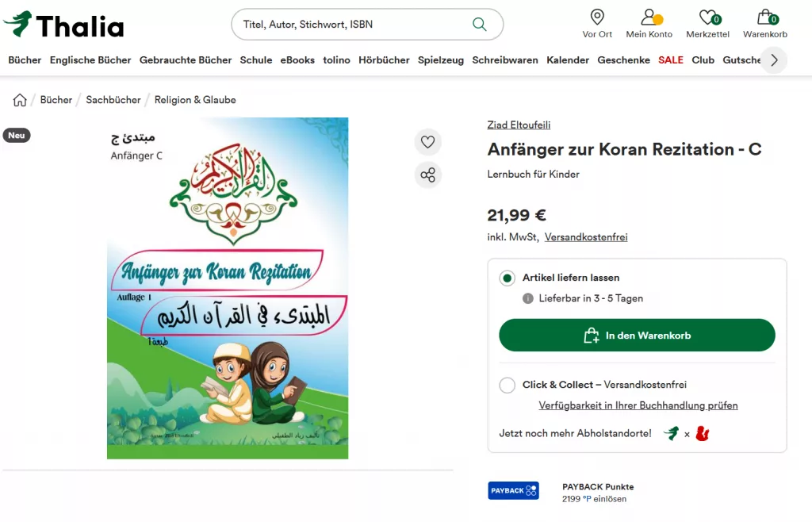This screenshot has width=812, height=522.
Task: Add book to wishlist with heart icon
Action: pyautogui.click(x=428, y=142)
